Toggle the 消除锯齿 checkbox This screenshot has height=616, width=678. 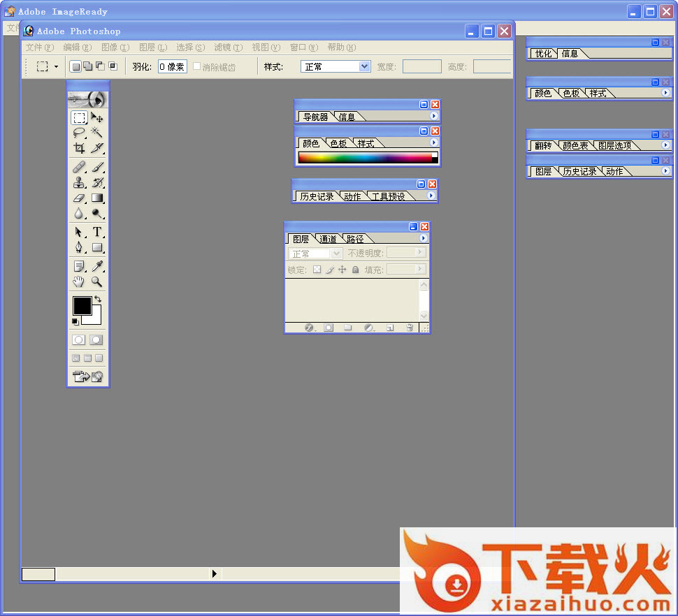coord(196,66)
